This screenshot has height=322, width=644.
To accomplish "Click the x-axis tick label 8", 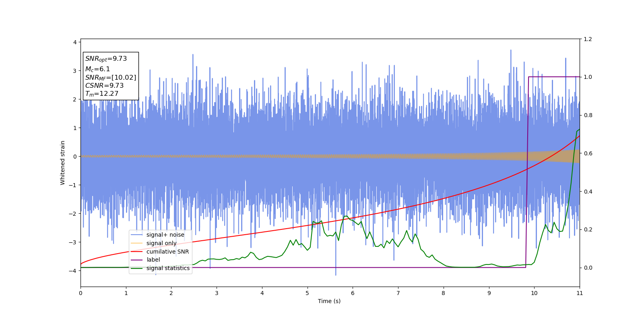I will pyautogui.click(x=444, y=293).
